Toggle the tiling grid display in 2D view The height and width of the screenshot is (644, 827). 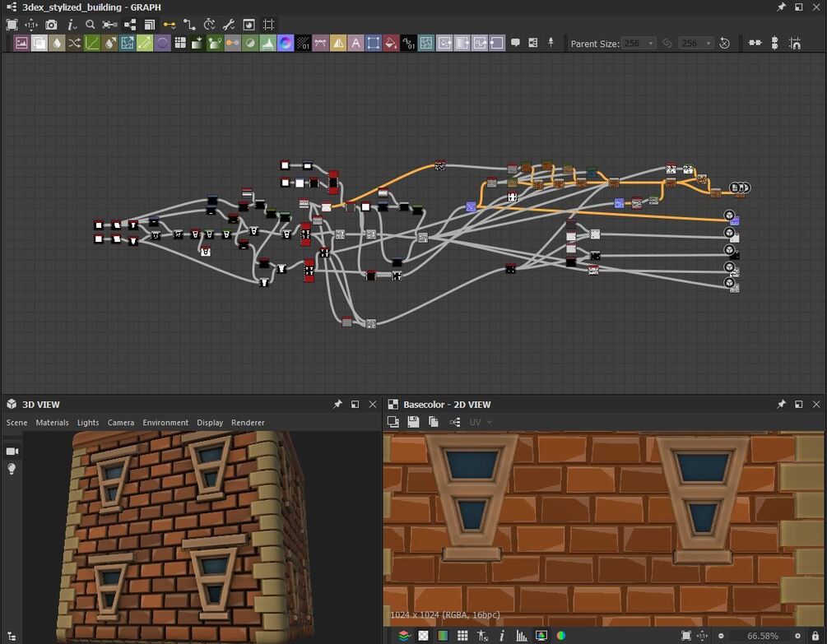click(462, 636)
